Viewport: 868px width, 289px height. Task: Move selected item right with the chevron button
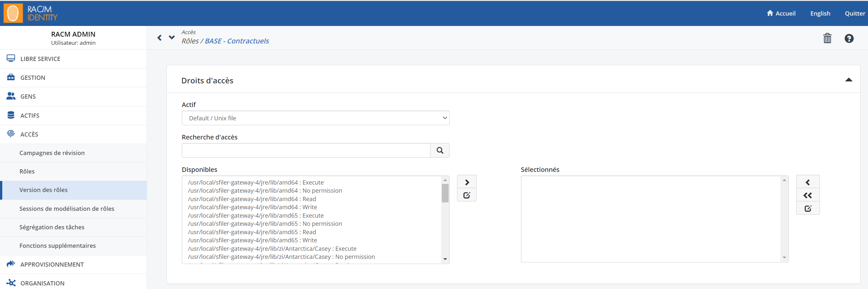[x=467, y=182]
